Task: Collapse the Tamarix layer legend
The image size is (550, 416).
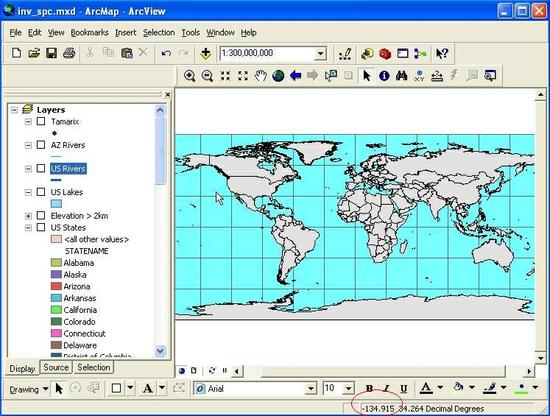Action: pyautogui.click(x=28, y=122)
